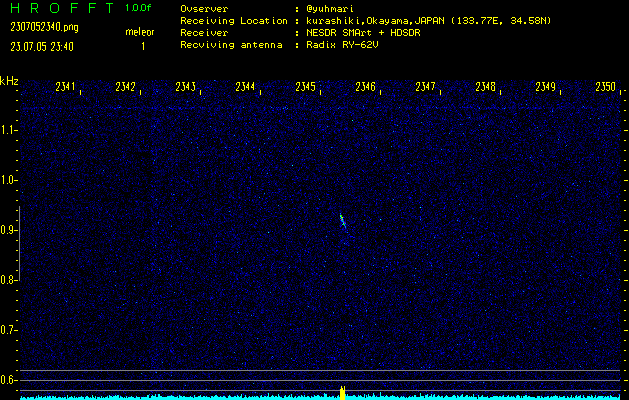This screenshot has width=629, height=400.
Task: Click the meteor echo streak in the spectrogram
Action: point(342,220)
